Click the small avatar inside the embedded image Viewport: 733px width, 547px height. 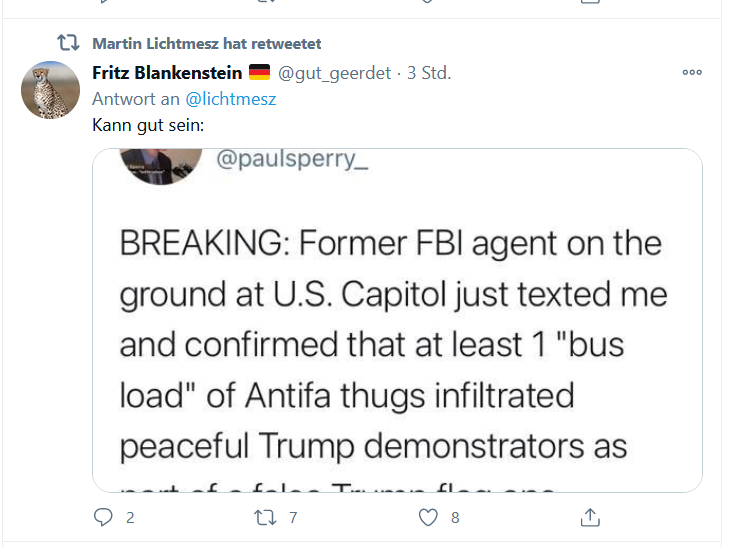[157, 164]
